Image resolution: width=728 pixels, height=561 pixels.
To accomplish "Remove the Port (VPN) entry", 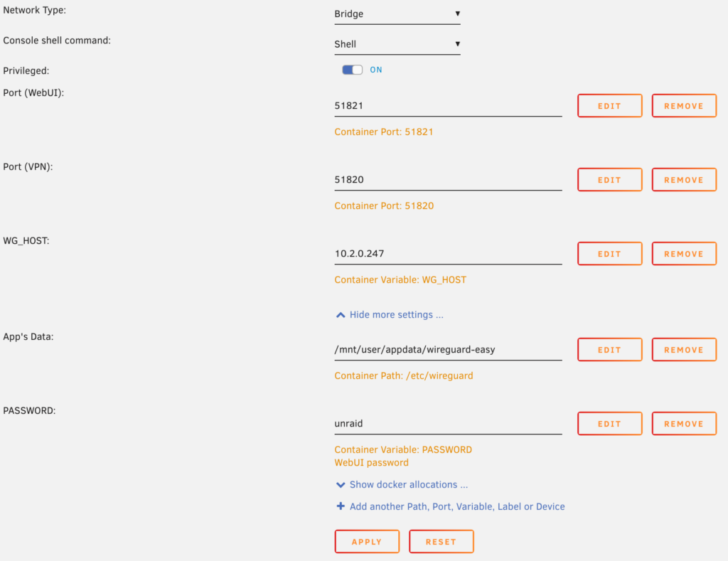I will 683,180.
